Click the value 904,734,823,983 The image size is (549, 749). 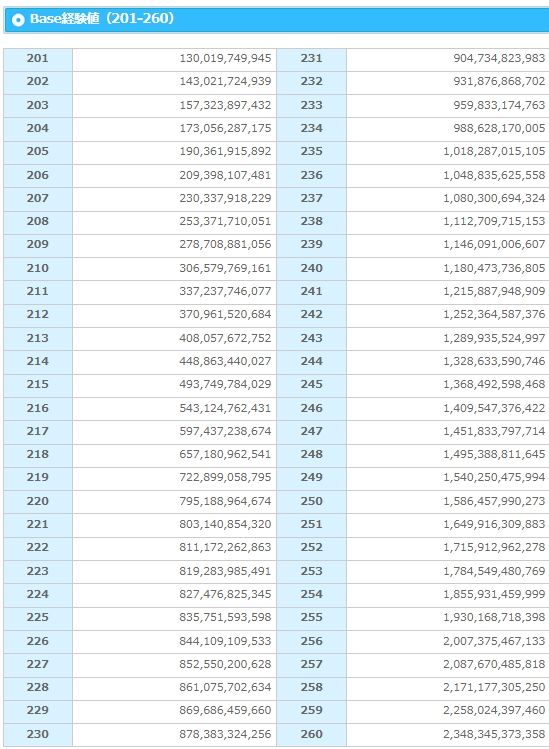click(x=499, y=58)
